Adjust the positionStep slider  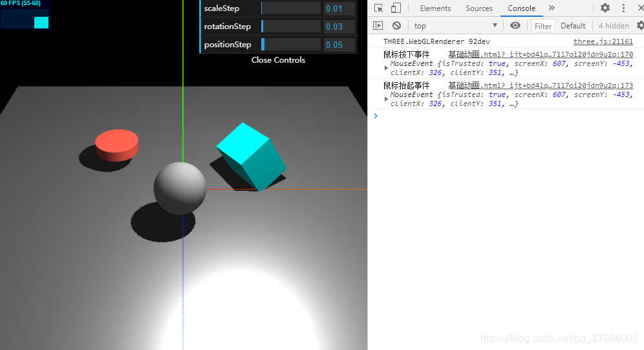pyautogui.click(x=291, y=45)
